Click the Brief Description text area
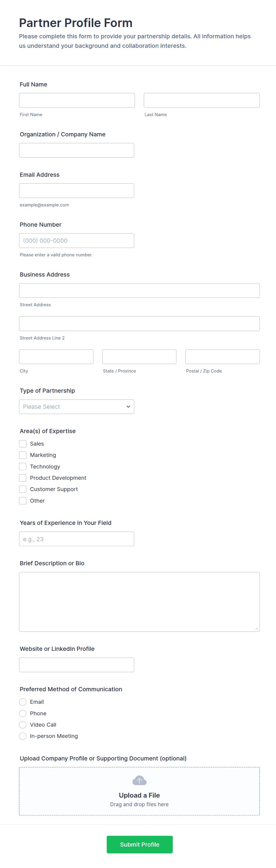 tap(139, 602)
